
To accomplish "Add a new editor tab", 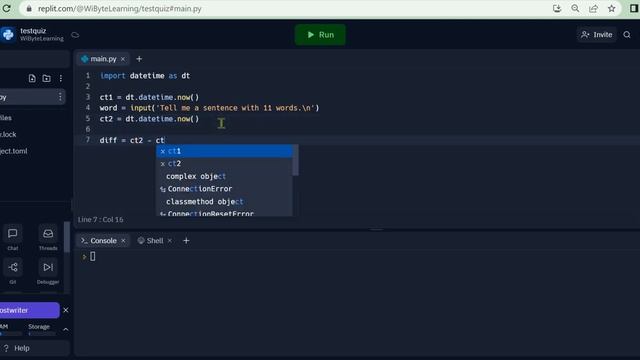I will tap(139, 59).
